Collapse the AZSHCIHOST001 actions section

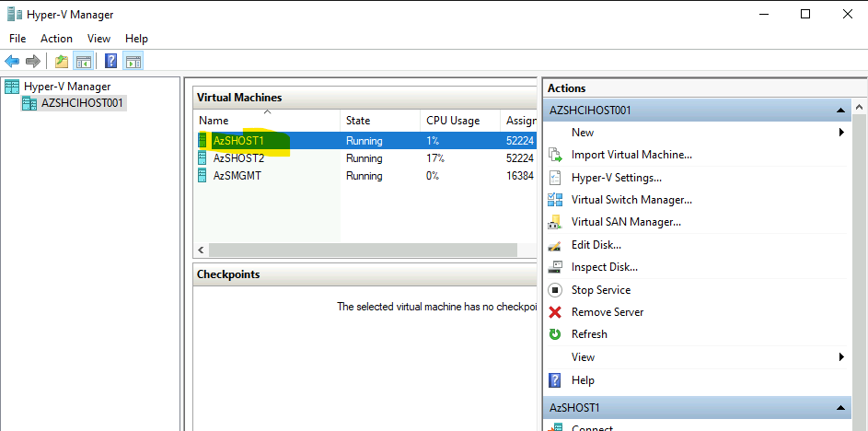(x=840, y=111)
